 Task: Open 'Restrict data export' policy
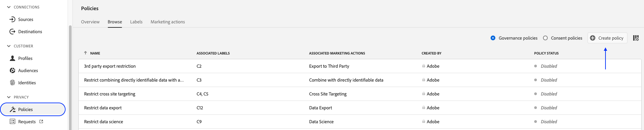pyautogui.click(x=103, y=108)
